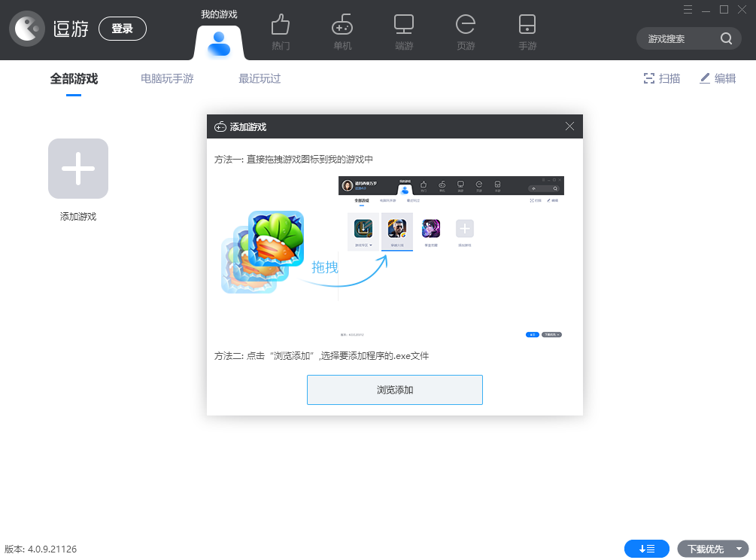This screenshot has width=756, height=560.
Task: Open the hamburger menu in the title bar
Action: click(687, 10)
